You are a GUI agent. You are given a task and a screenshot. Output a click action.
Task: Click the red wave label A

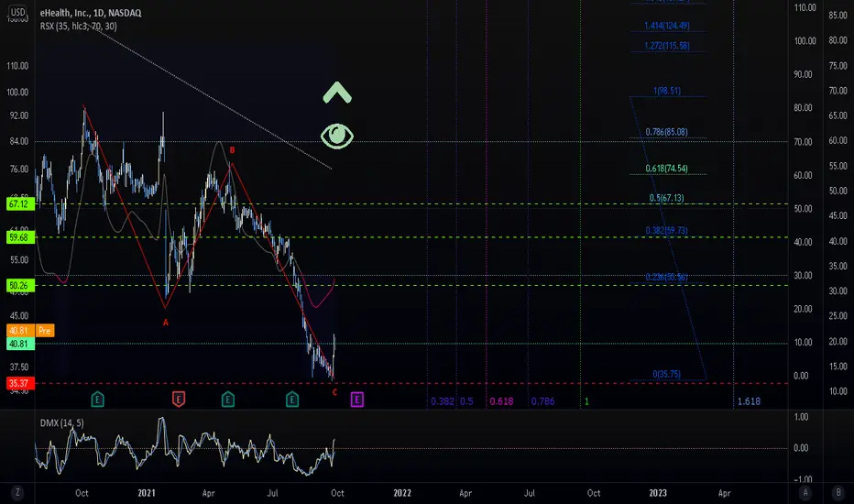coord(166,323)
